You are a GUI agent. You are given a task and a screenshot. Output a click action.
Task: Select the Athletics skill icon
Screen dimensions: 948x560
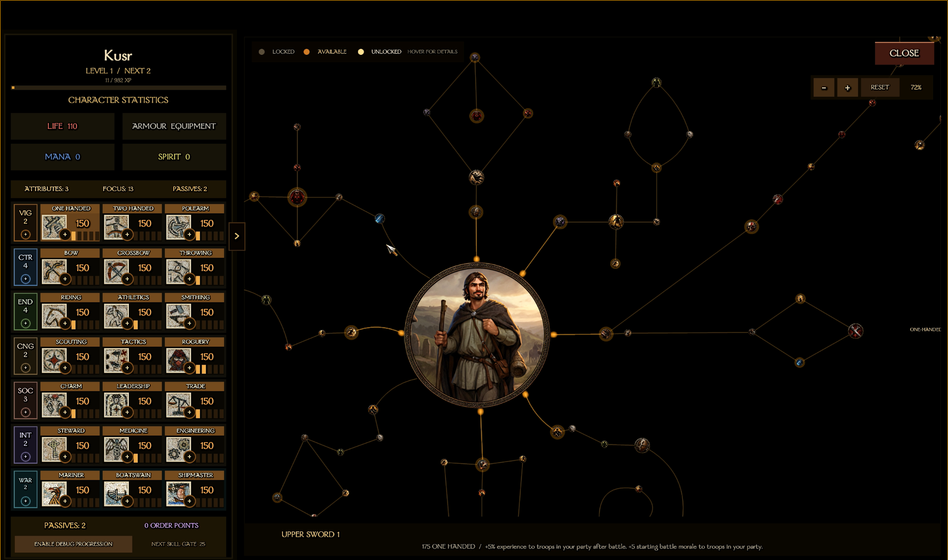click(x=116, y=316)
